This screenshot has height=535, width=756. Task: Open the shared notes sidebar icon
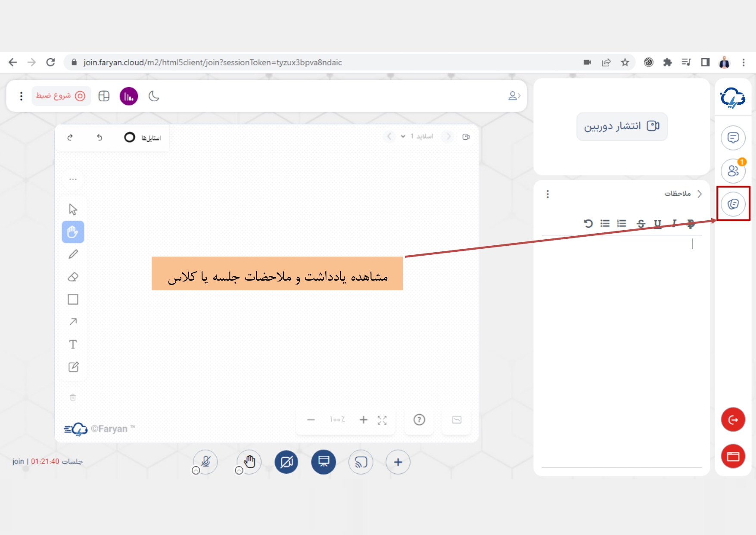(x=733, y=204)
